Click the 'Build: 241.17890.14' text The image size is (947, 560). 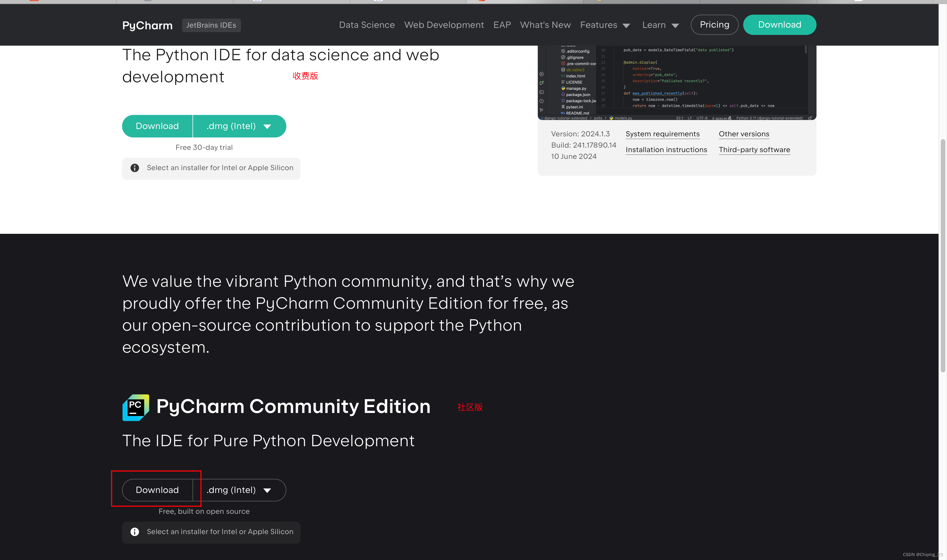(583, 145)
